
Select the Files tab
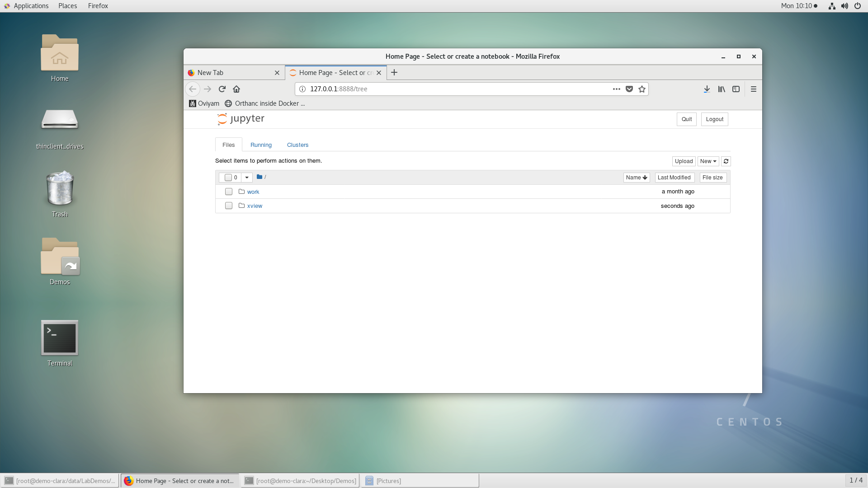click(x=228, y=145)
